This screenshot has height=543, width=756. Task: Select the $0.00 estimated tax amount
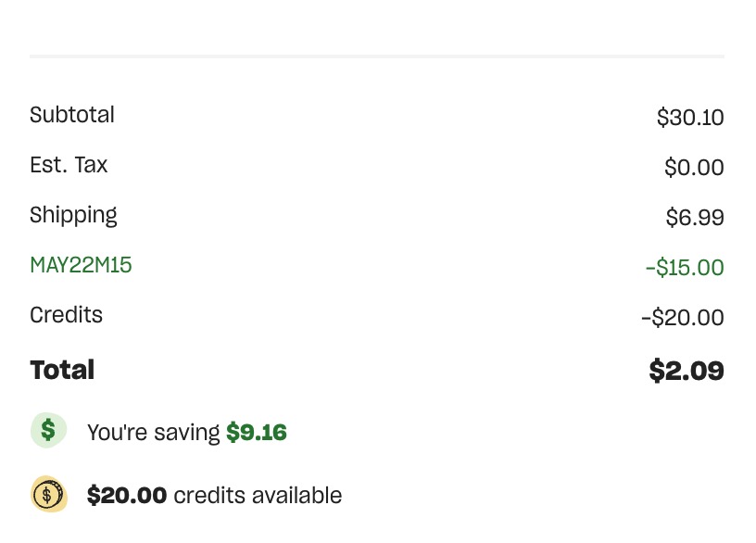click(x=694, y=168)
